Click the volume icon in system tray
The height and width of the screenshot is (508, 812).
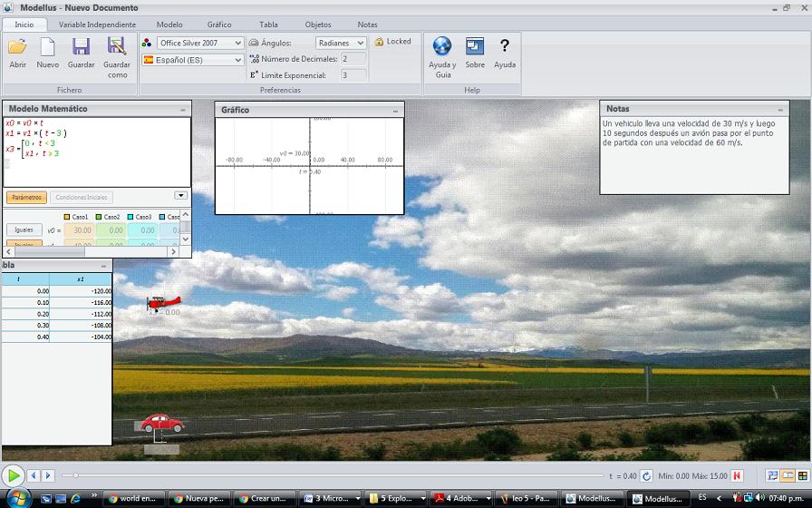[759, 498]
